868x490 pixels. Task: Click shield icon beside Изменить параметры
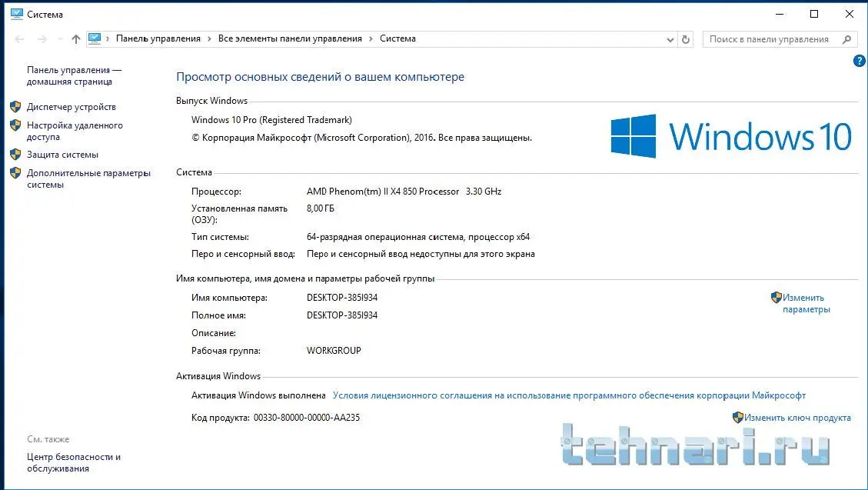[776, 298]
